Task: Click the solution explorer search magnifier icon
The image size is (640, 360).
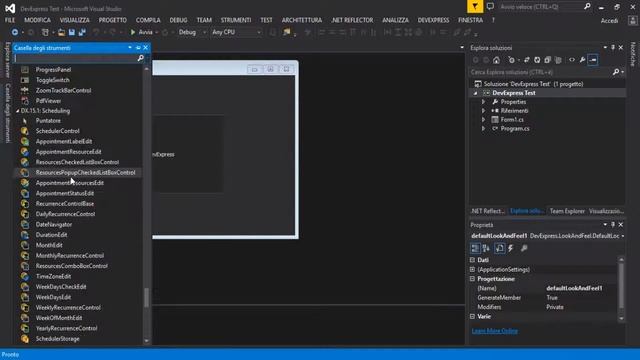Action: (x=616, y=72)
